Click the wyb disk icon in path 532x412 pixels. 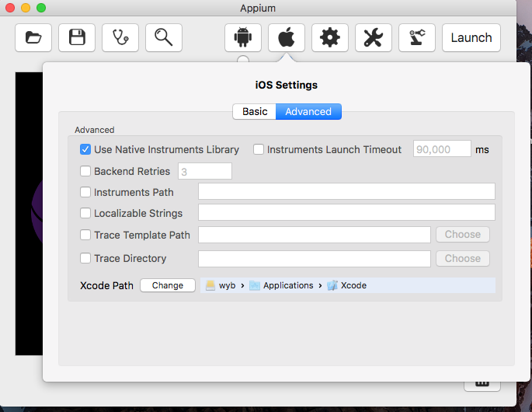pos(210,285)
